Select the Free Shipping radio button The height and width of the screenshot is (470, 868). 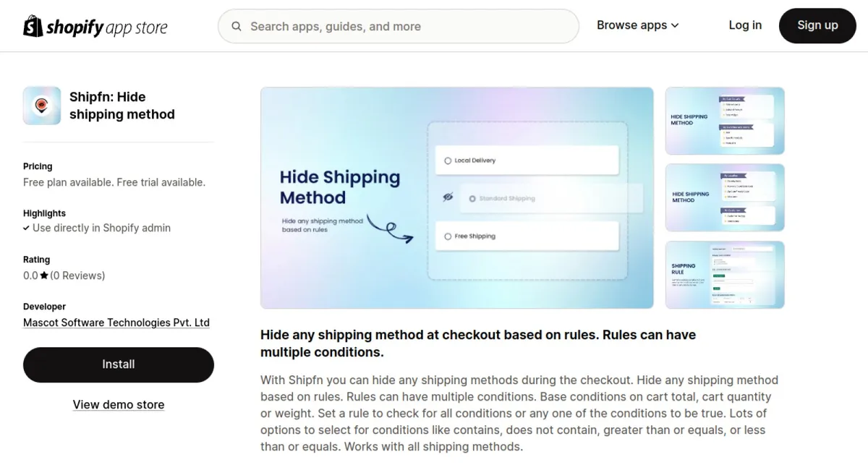point(446,236)
